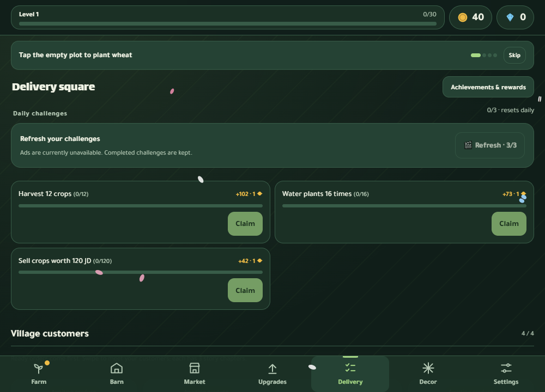Click Refresh 3/3 challenges button

pyautogui.click(x=490, y=145)
